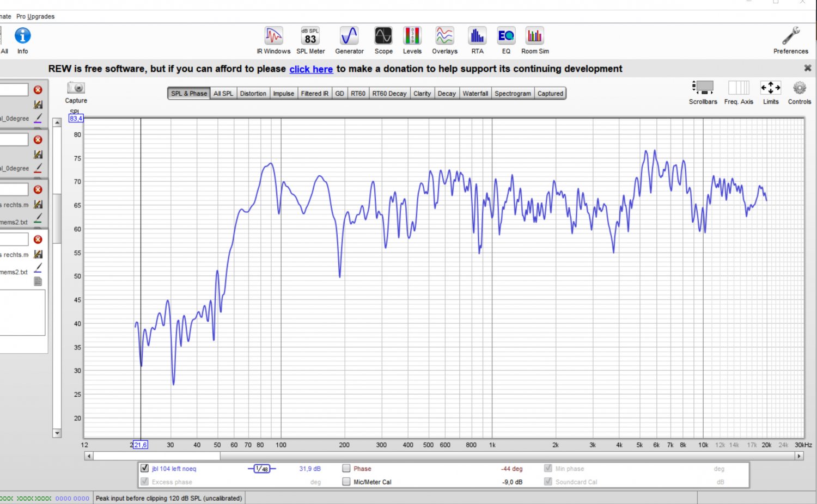Open the EQ window
The width and height of the screenshot is (817, 504).
pyautogui.click(x=506, y=41)
